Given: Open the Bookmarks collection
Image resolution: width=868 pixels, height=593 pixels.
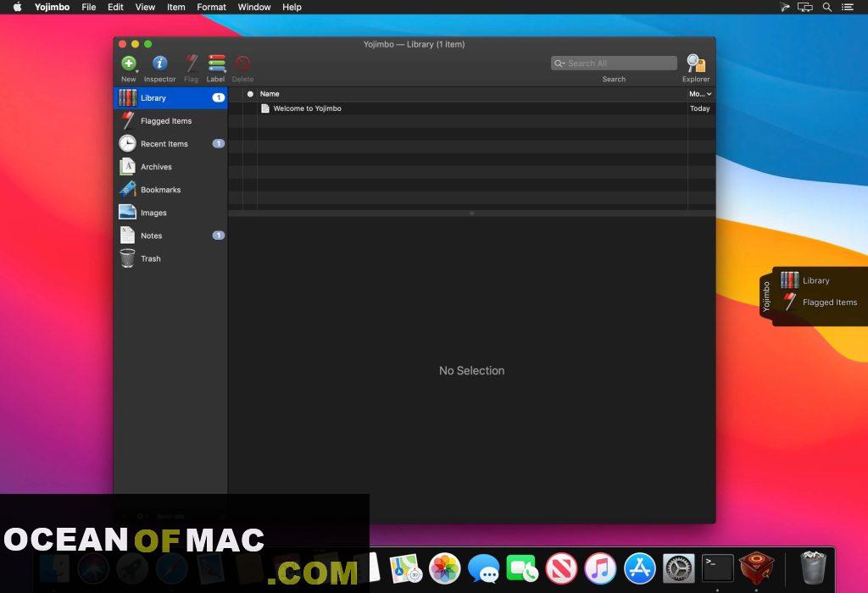Looking at the screenshot, I should coord(171,190).
